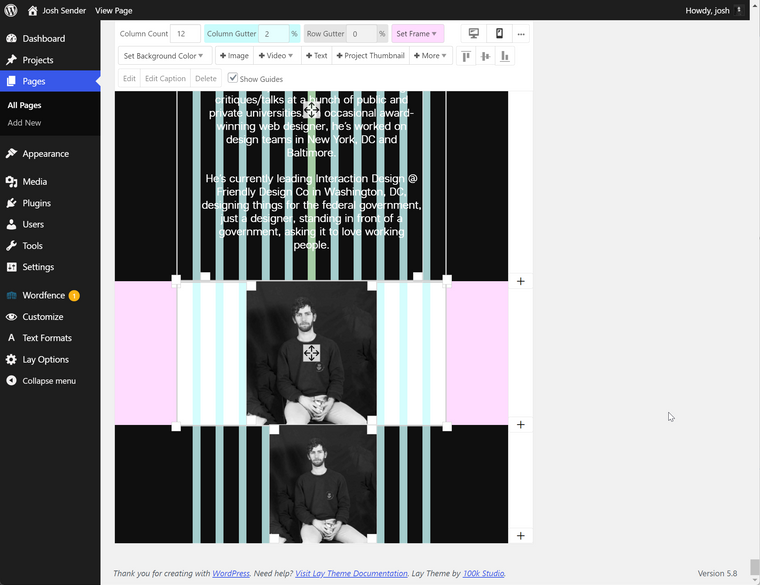This screenshot has height=585, width=760.
Task: Open the Set Frame dropdown
Action: (x=417, y=34)
